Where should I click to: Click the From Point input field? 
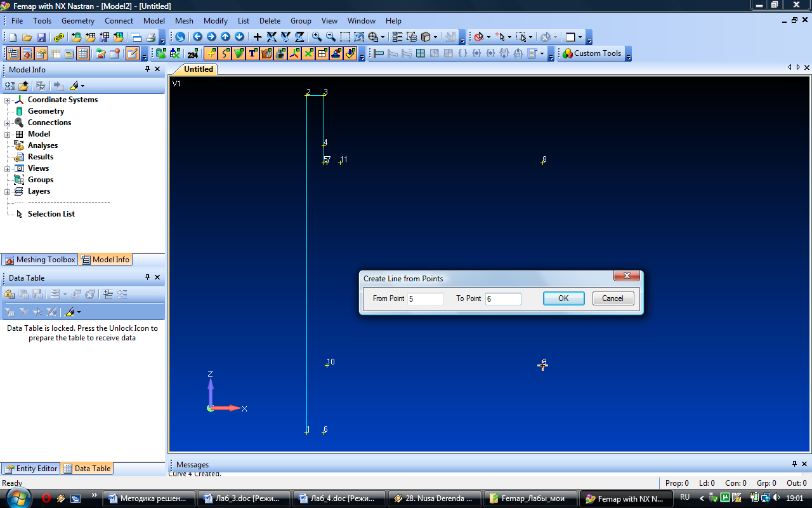point(425,298)
